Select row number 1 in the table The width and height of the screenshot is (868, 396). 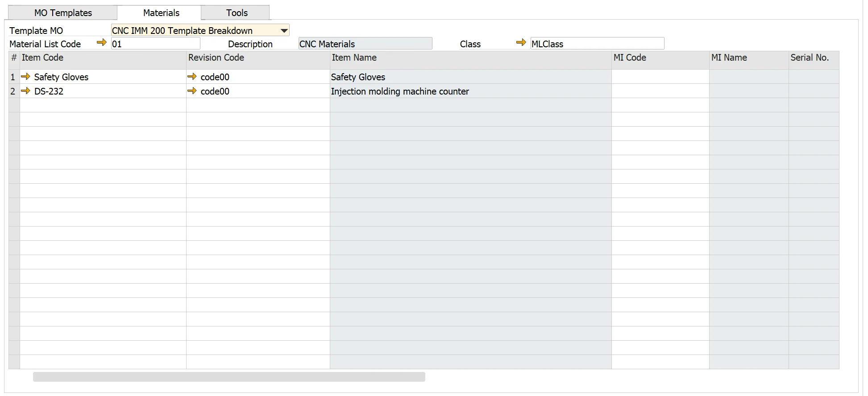[x=13, y=77]
